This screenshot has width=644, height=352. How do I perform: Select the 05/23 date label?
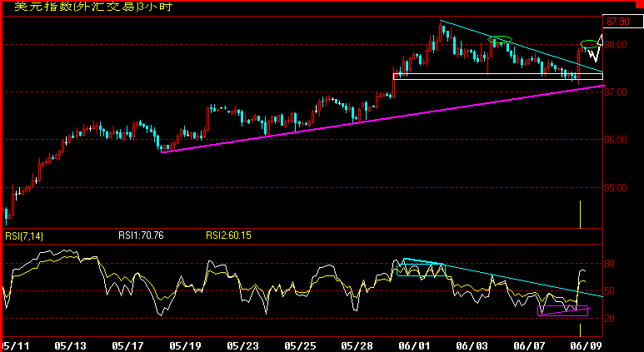point(244,346)
